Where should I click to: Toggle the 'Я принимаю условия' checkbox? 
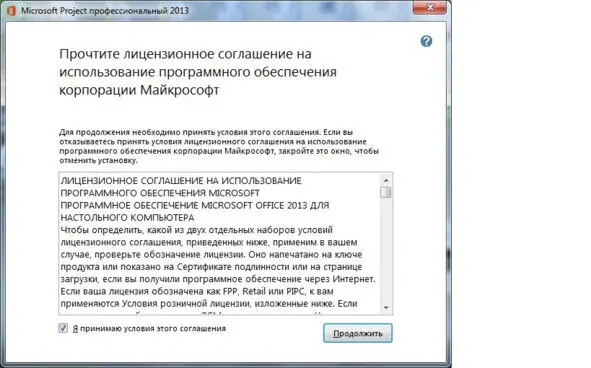[x=63, y=328]
